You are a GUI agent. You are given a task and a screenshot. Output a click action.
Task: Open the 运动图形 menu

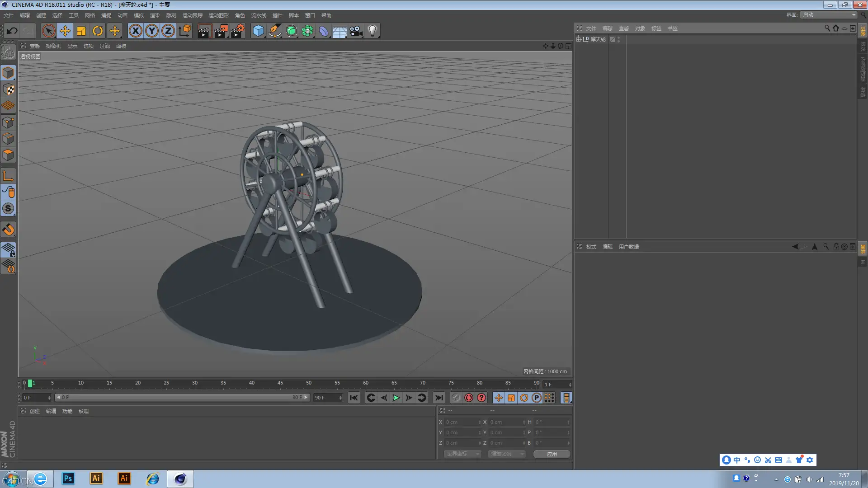219,15
